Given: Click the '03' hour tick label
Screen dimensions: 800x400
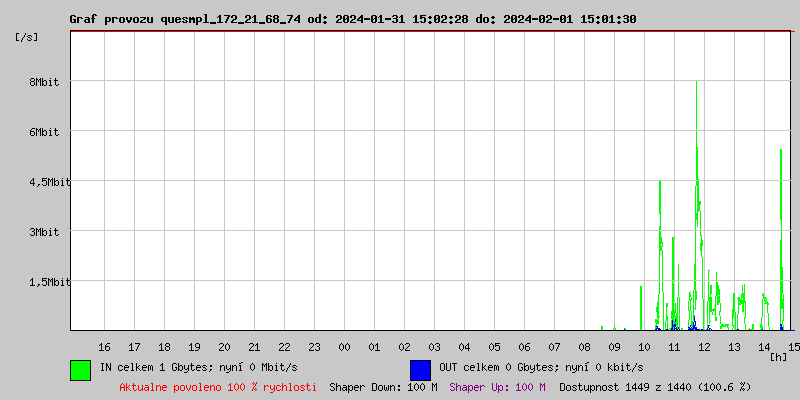Looking at the screenshot, I should point(435,347).
